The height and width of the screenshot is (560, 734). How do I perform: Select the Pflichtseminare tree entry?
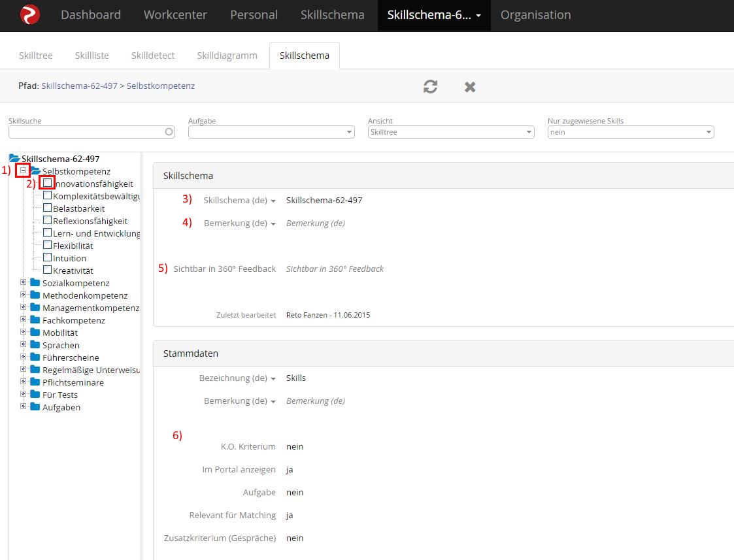tap(73, 382)
